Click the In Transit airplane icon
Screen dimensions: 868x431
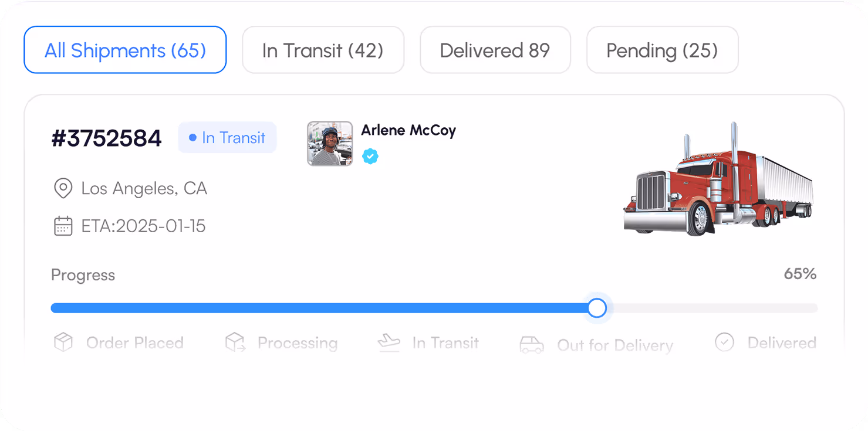coord(389,342)
